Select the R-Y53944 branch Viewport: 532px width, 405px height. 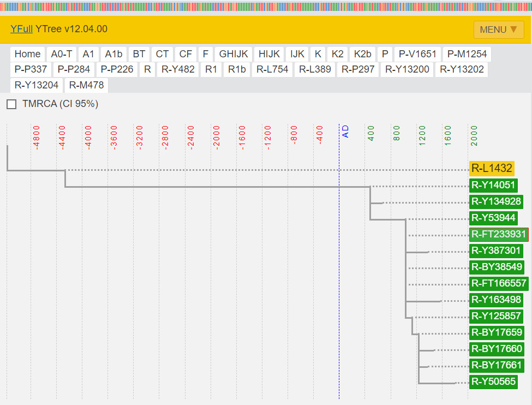click(x=493, y=218)
